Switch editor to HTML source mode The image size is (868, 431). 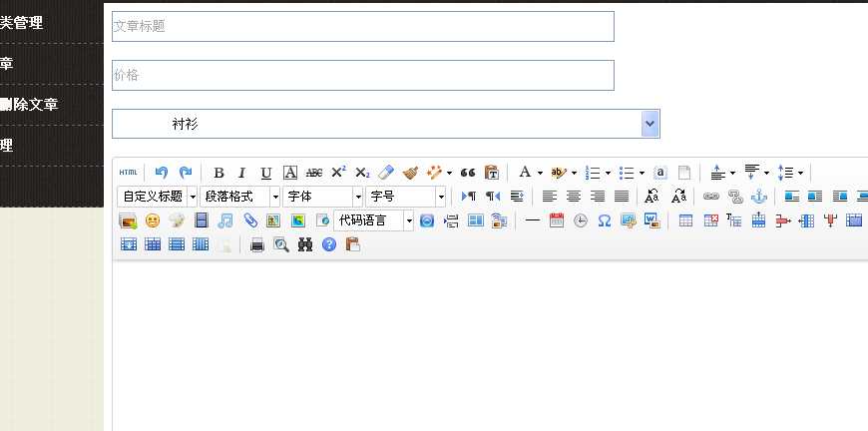[128, 172]
